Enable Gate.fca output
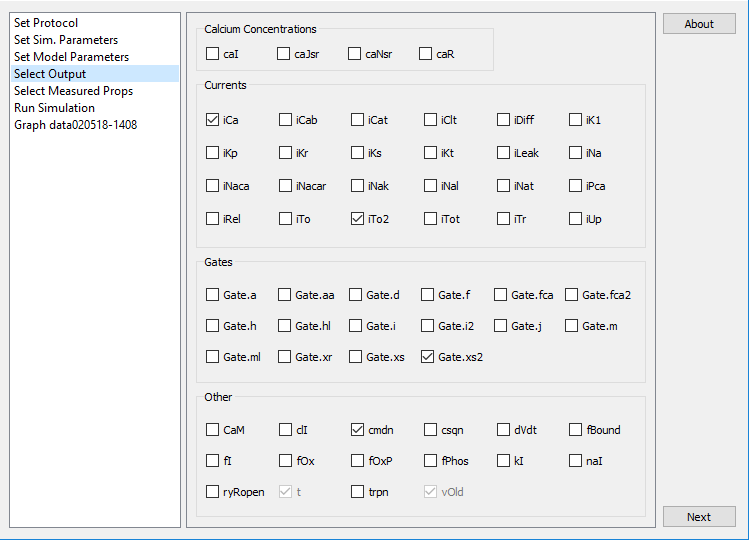749x540 pixels. [500, 294]
